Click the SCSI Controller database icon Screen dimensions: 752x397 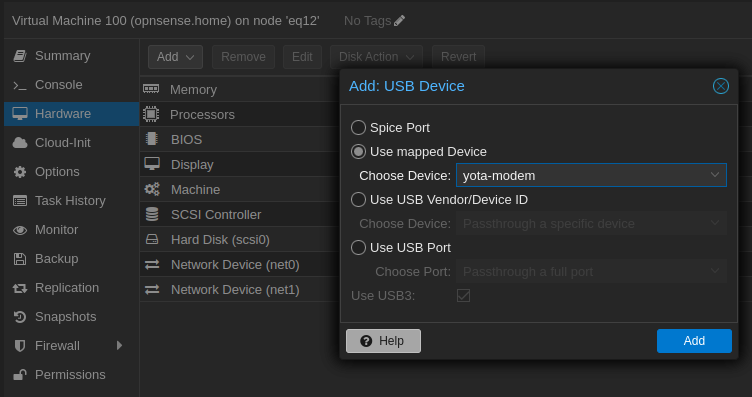click(152, 214)
